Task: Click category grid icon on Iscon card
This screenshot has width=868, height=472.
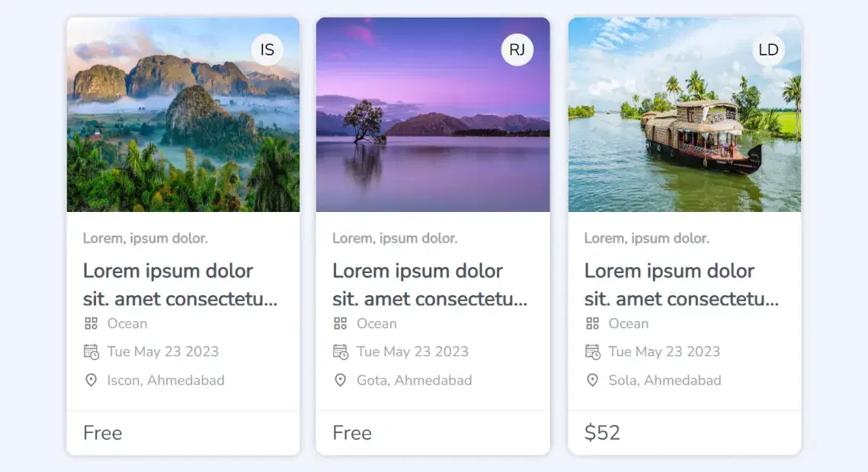Action: coord(91,323)
